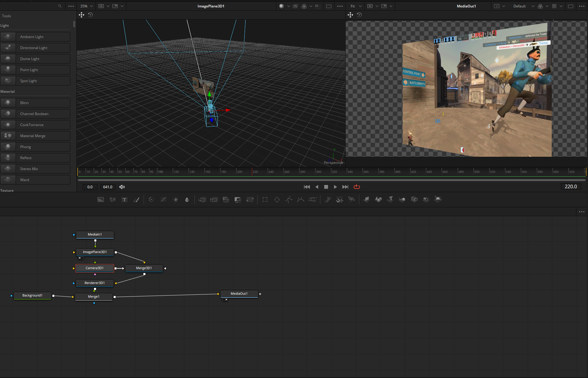Add a Rectangle mask tool
The height and width of the screenshot is (378, 588).
[x=265, y=200]
